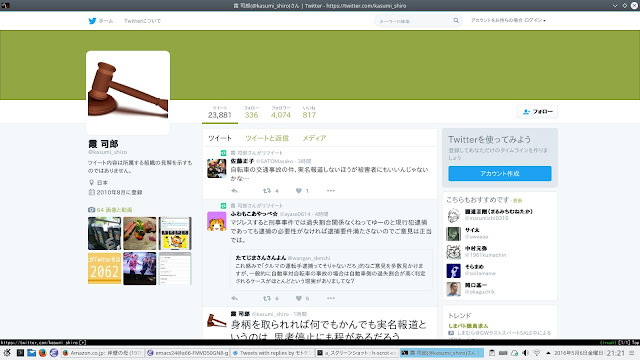This screenshot has width=640, height=360.
Task: Launch Firefox from the taskbar
Action: click(42, 353)
